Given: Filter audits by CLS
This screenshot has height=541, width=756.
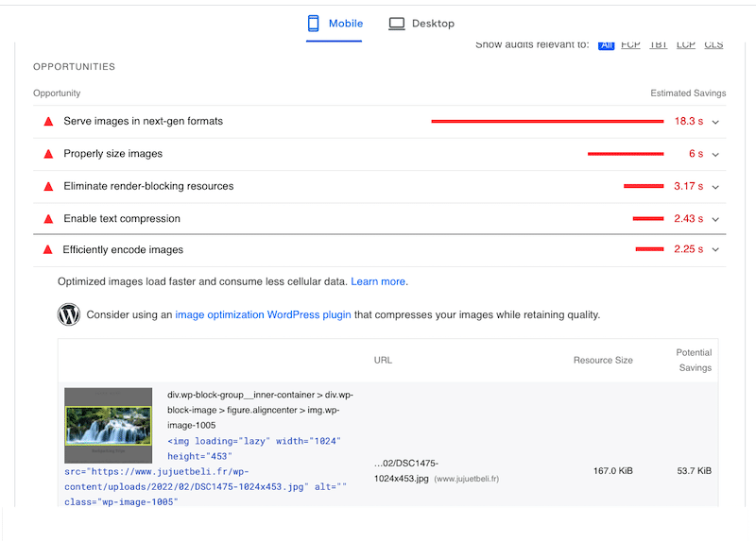Looking at the screenshot, I should point(713,44).
